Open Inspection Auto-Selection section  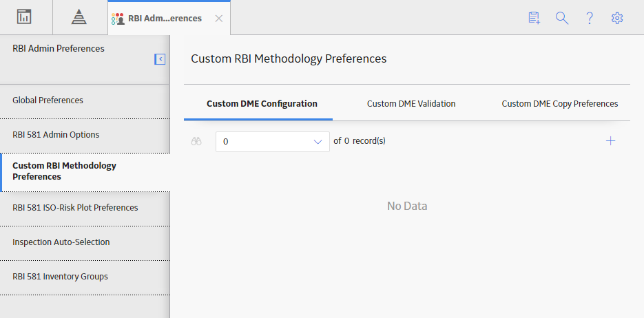85,242
